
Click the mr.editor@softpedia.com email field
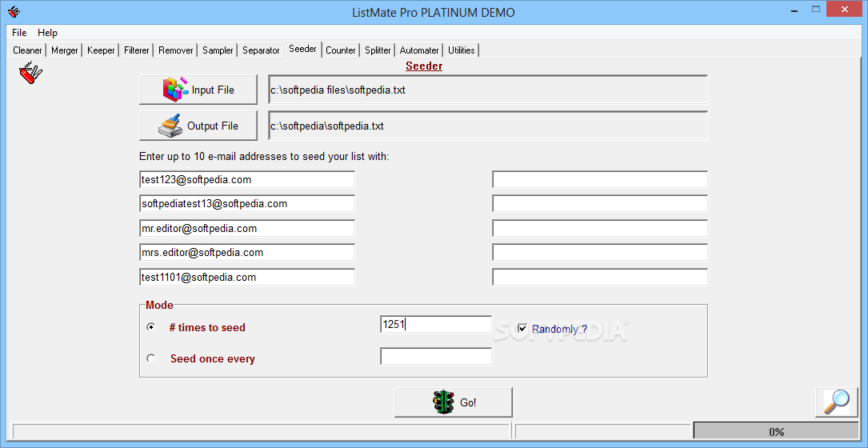pos(247,228)
